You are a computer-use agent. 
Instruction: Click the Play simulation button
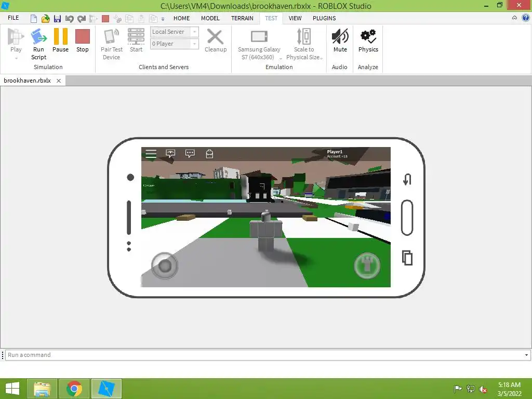[x=16, y=40]
